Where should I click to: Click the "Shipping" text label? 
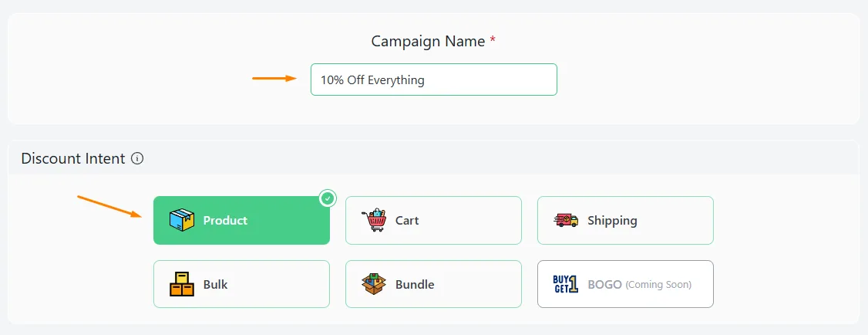click(612, 221)
